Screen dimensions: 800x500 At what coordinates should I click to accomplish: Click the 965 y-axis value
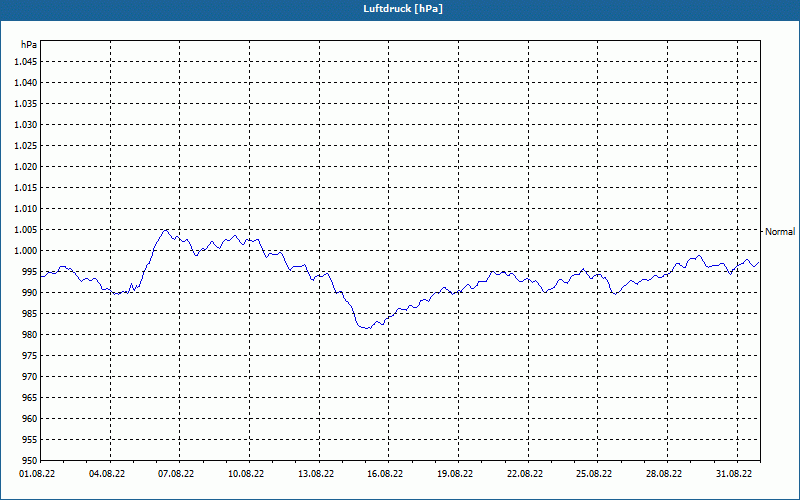(30, 397)
